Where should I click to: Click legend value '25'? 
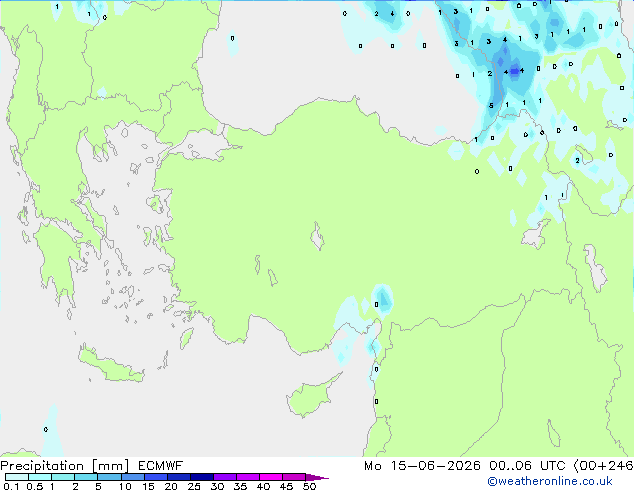pos(194,486)
